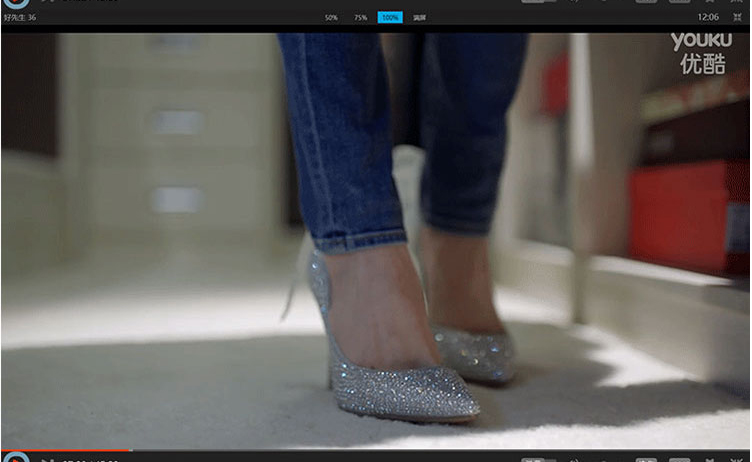Click the next-episode icon beside play button

point(46,459)
